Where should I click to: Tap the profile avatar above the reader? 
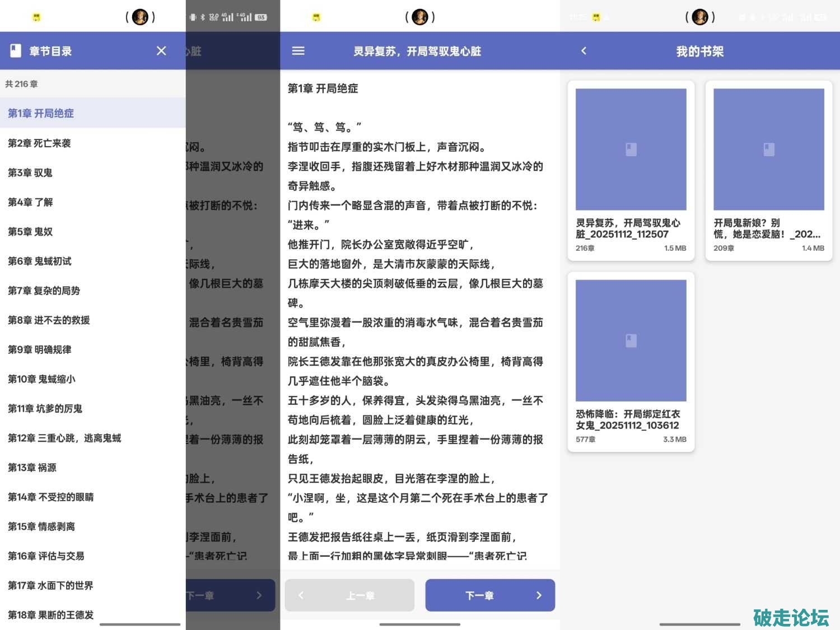(419, 17)
